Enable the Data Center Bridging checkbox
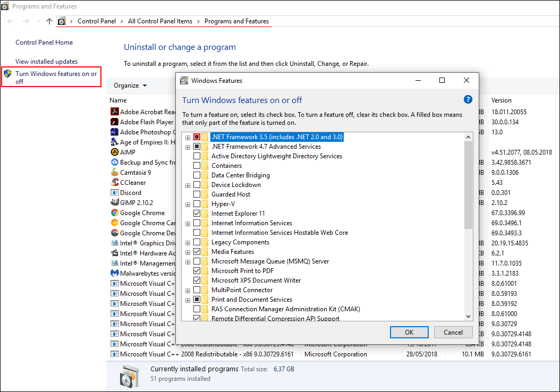The height and width of the screenshot is (392, 560). [x=197, y=175]
